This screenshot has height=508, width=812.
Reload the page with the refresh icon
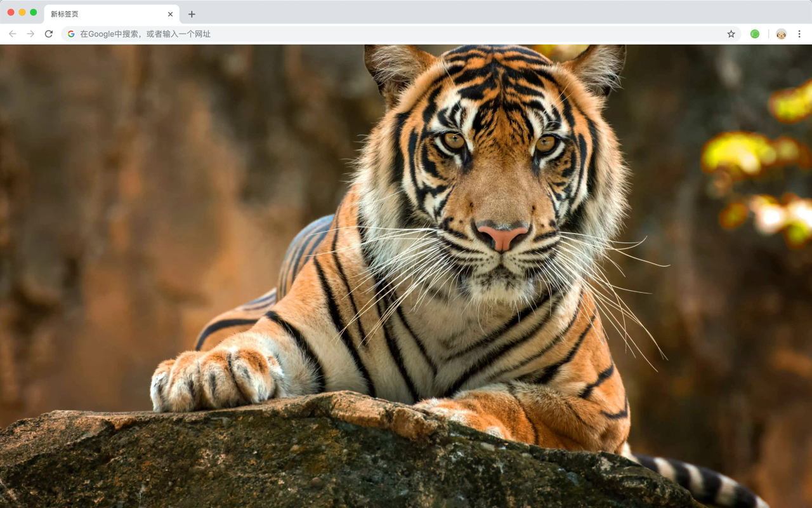click(49, 34)
